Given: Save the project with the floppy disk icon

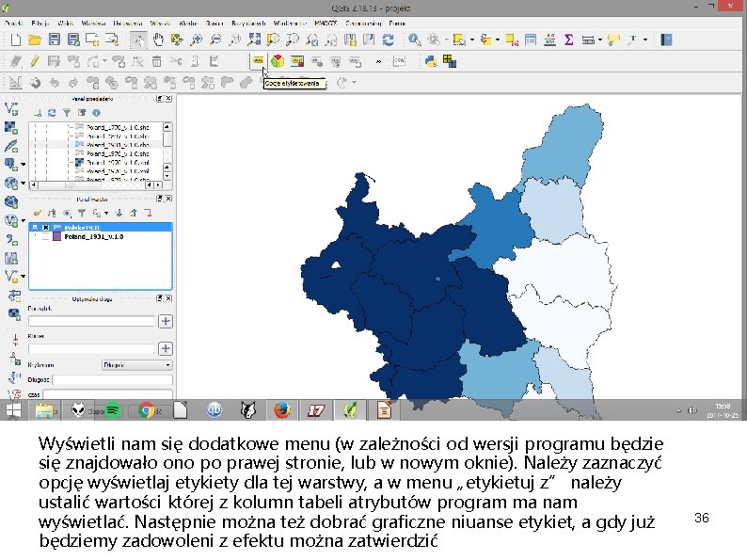Looking at the screenshot, I should pos(55,40).
